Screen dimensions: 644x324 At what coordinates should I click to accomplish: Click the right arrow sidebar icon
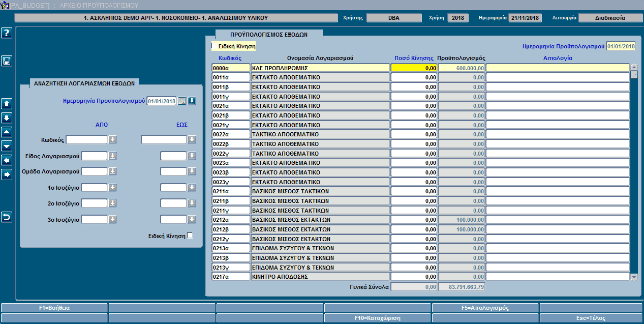pyautogui.click(x=7, y=174)
